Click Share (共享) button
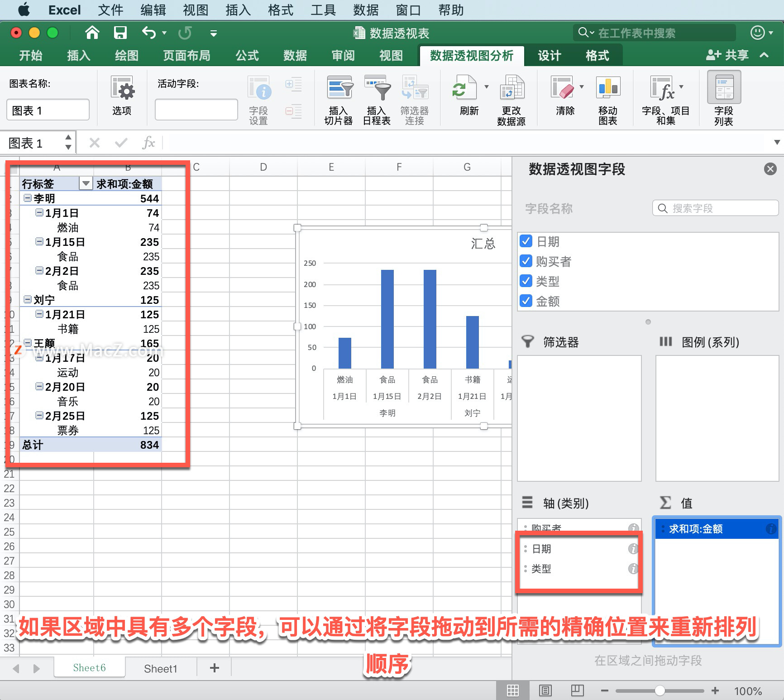The height and width of the screenshot is (700, 784). tap(727, 55)
